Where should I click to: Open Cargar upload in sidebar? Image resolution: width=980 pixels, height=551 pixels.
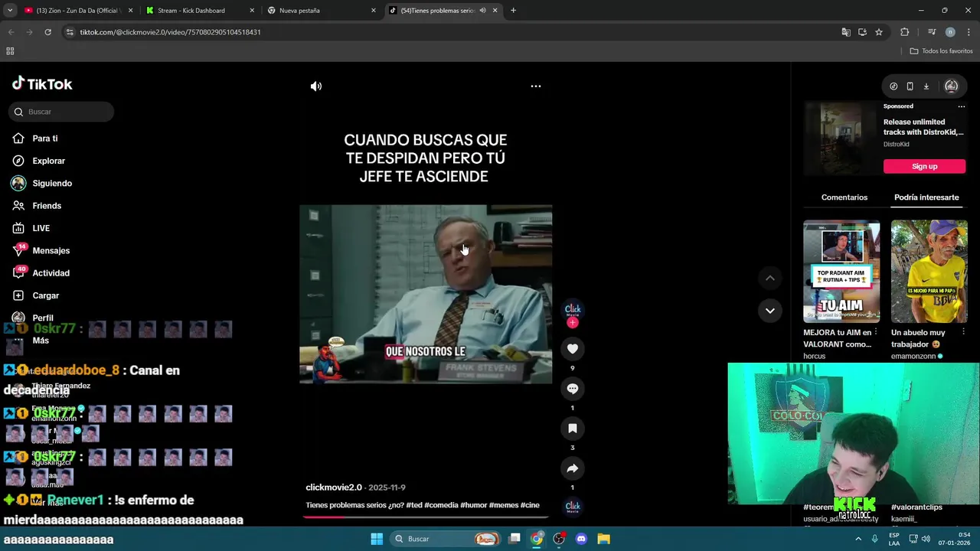tap(45, 295)
